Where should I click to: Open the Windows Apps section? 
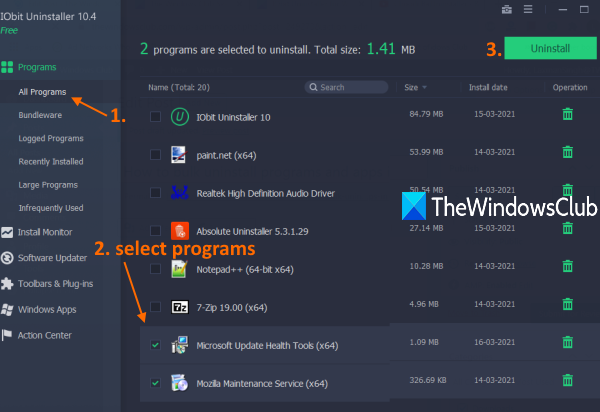(x=47, y=309)
